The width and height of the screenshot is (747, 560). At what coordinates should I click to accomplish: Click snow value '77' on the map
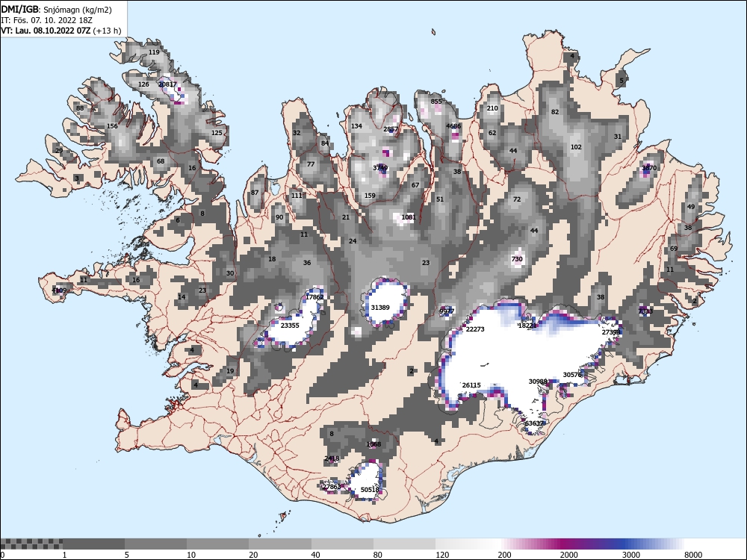coord(311,164)
